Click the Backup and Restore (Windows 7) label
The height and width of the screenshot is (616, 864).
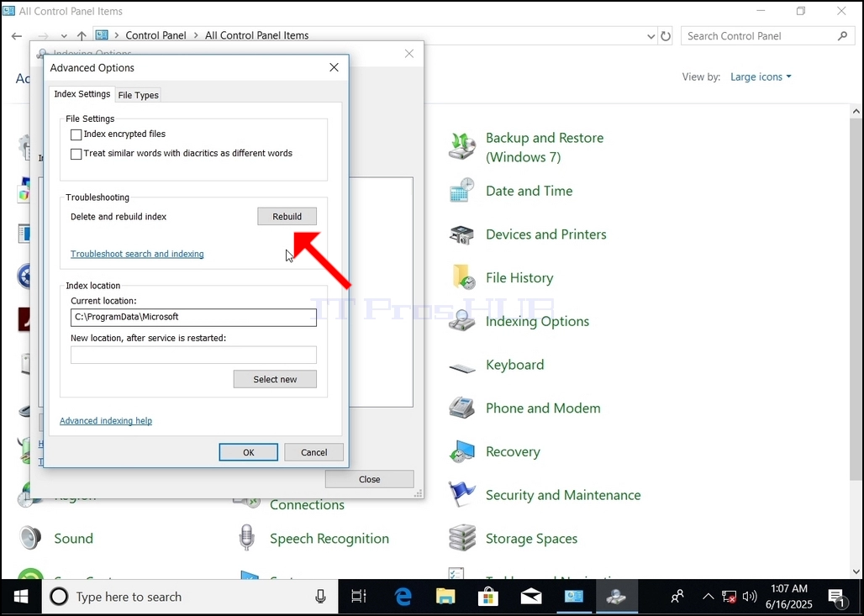pyautogui.click(x=545, y=147)
